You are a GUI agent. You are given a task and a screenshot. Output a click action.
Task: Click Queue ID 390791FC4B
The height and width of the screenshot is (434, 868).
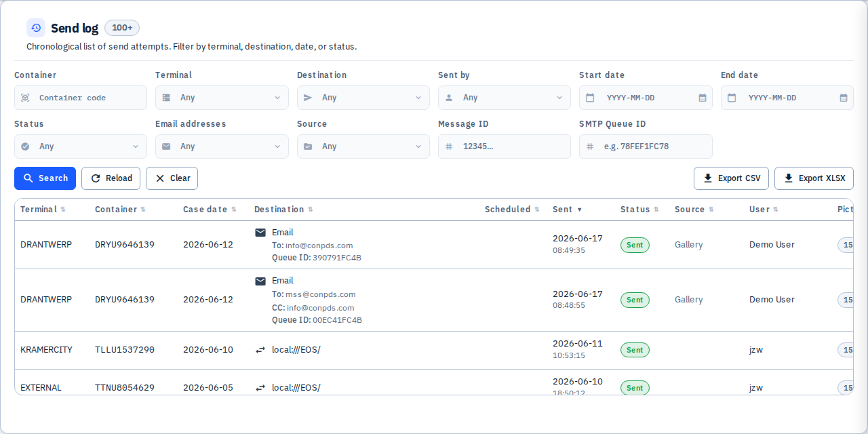coord(337,258)
